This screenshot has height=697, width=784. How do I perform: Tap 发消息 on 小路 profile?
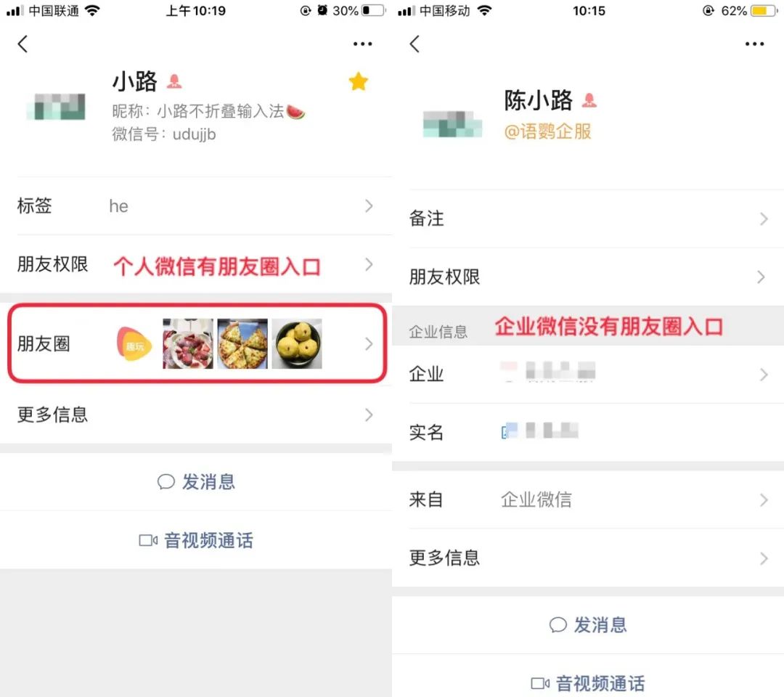click(196, 482)
